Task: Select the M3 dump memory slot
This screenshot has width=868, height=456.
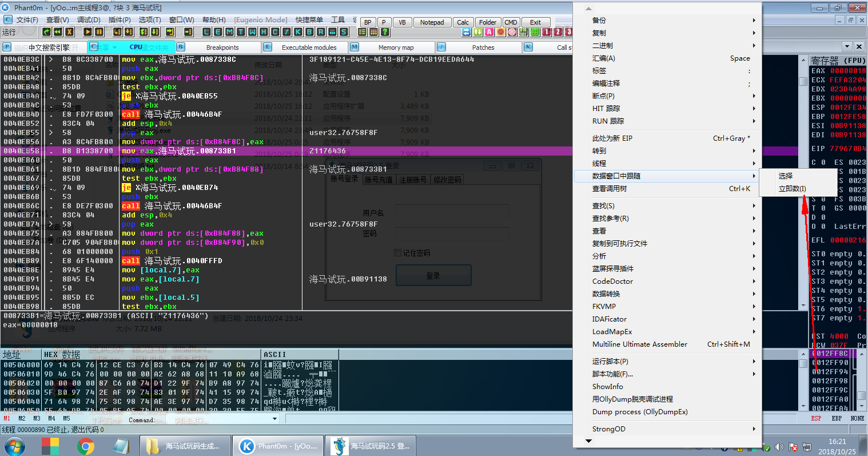Action: pos(37,419)
